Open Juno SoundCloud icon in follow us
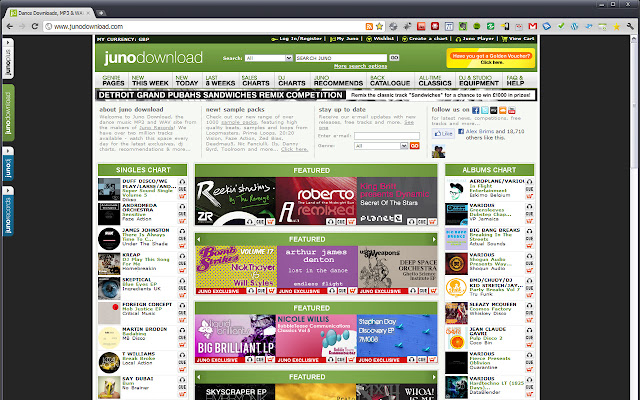The width and height of the screenshot is (640, 400). tap(502, 110)
